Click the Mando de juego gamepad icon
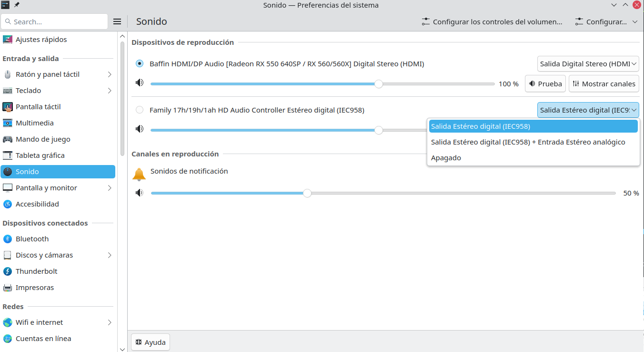Image resolution: width=644 pixels, height=352 pixels. coord(8,139)
